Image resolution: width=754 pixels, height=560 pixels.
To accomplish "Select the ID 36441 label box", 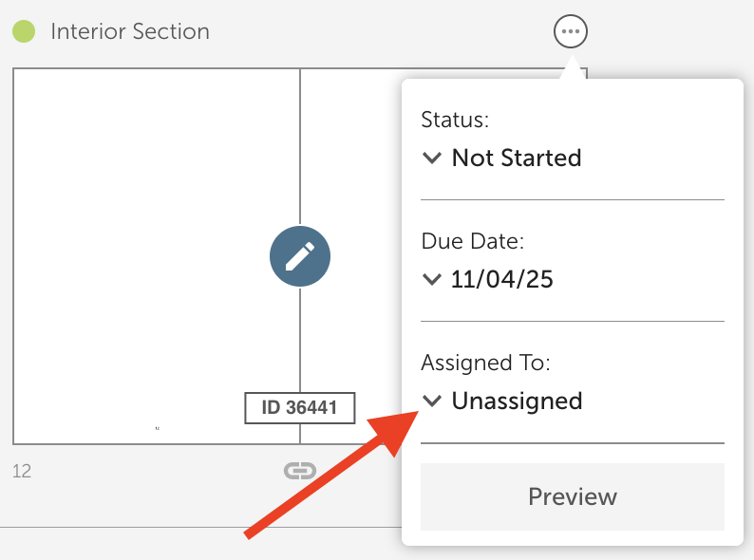I will pyautogui.click(x=299, y=407).
